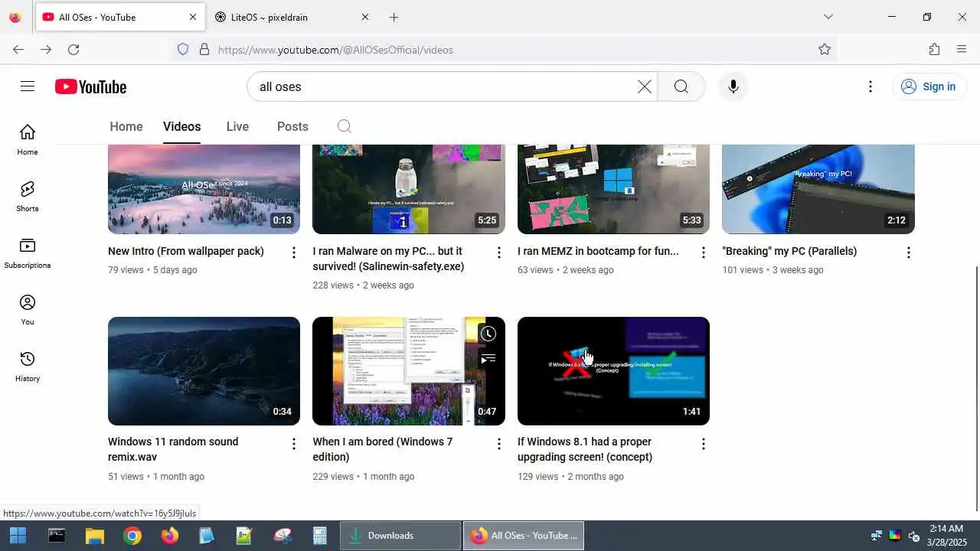980x551 pixels.
Task: Open more options for Salinewin malware video
Action: [x=498, y=253]
